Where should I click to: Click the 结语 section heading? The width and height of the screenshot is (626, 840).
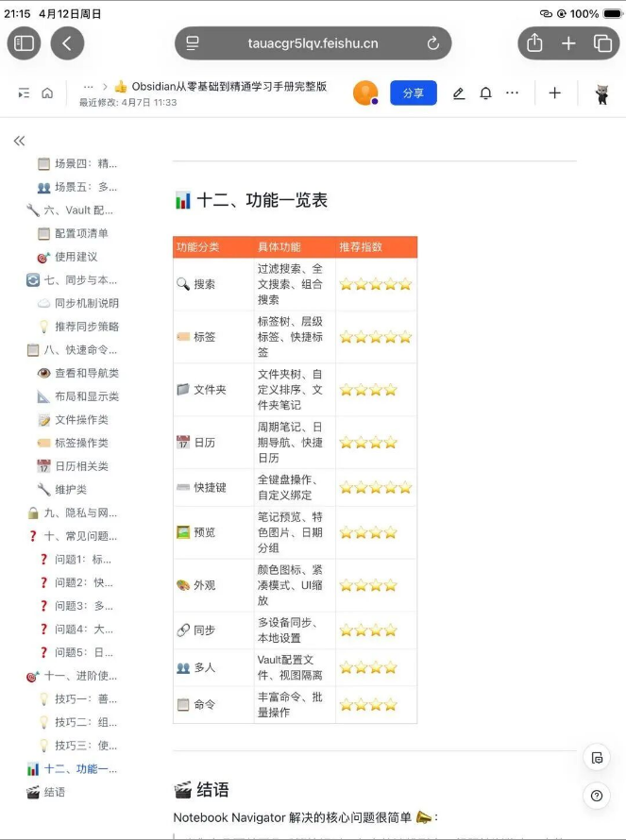(x=201, y=790)
